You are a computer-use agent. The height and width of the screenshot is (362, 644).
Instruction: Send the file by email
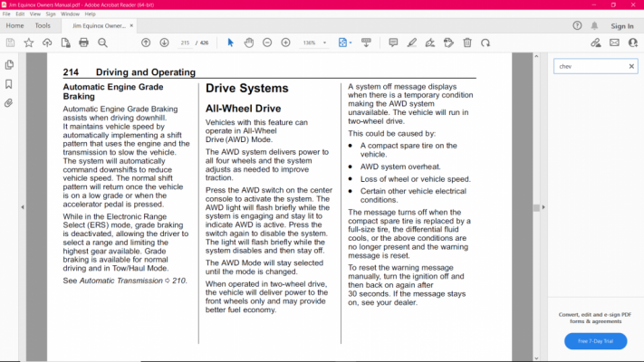(x=614, y=43)
